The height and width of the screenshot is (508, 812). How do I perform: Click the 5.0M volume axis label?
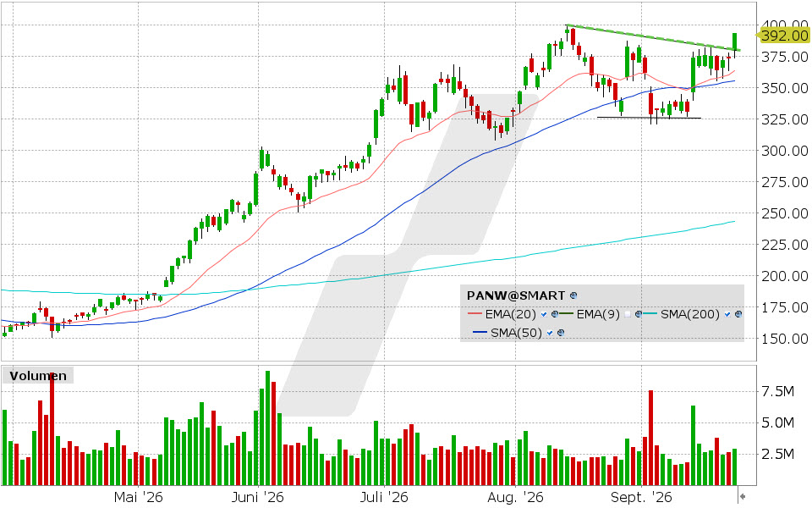click(777, 423)
